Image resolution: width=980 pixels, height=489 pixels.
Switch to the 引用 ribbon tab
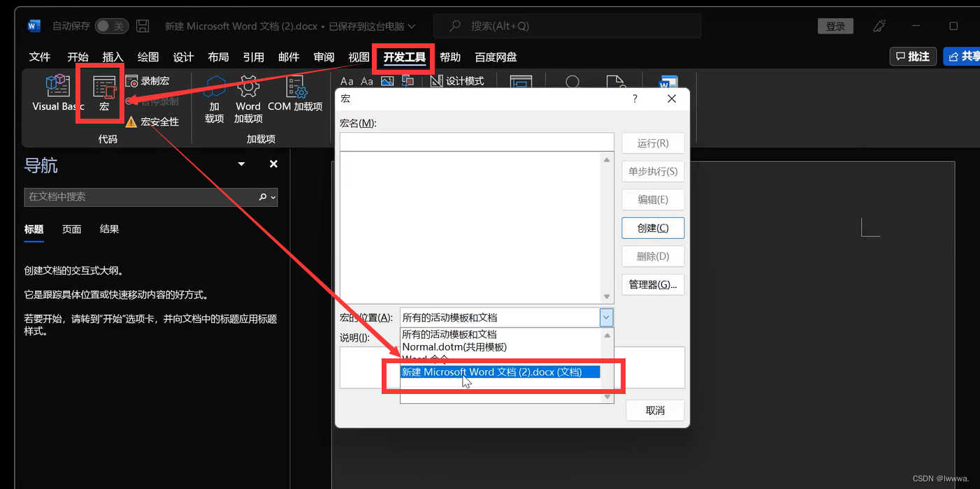(x=254, y=57)
